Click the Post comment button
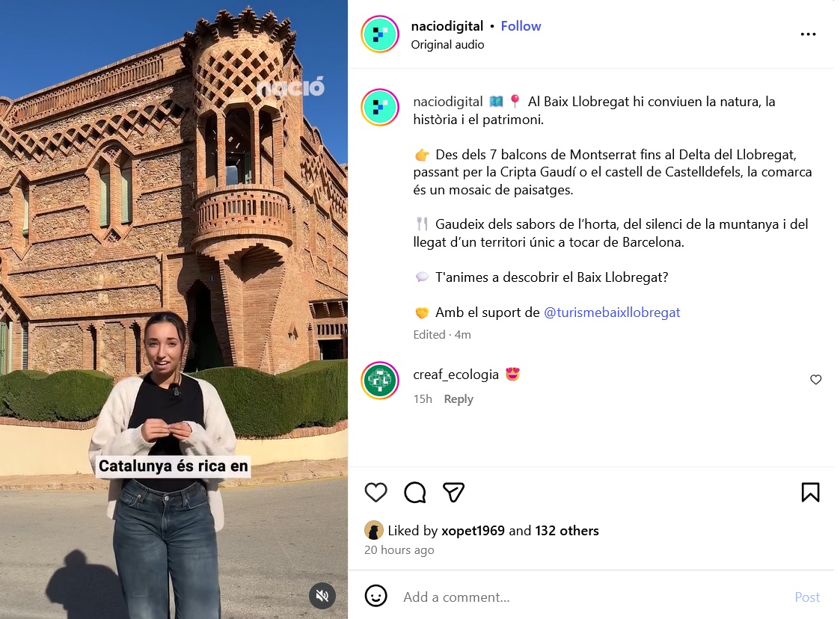The width and height of the screenshot is (840, 619). tap(807, 597)
